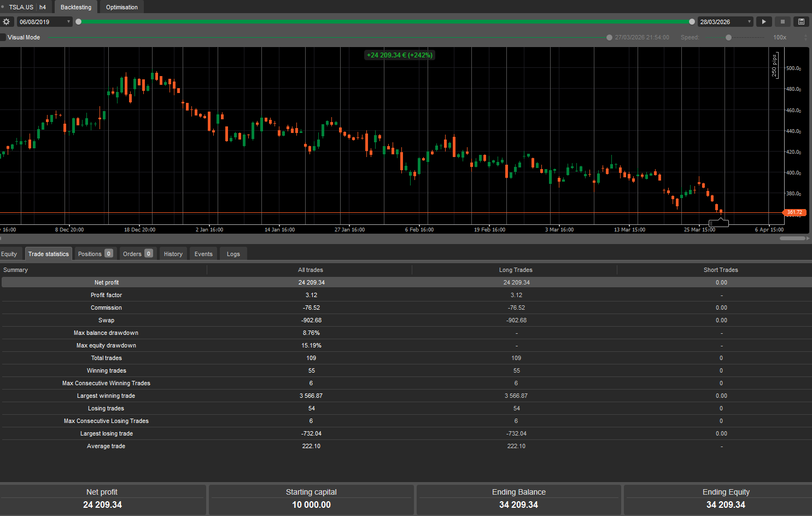Open the backtesting settings gear
The image size is (812, 516).
coord(7,21)
